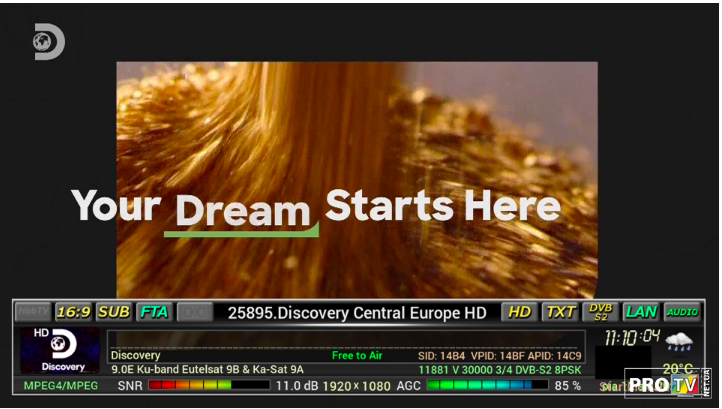Click the Eutelsat 9B satellite name text
This screenshot has height=409, width=722.
click(x=207, y=370)
